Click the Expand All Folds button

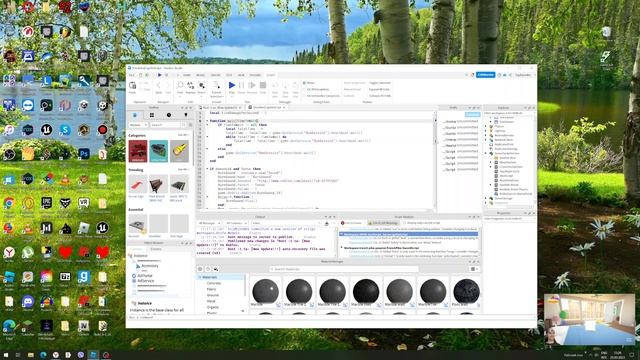[380, 89]
